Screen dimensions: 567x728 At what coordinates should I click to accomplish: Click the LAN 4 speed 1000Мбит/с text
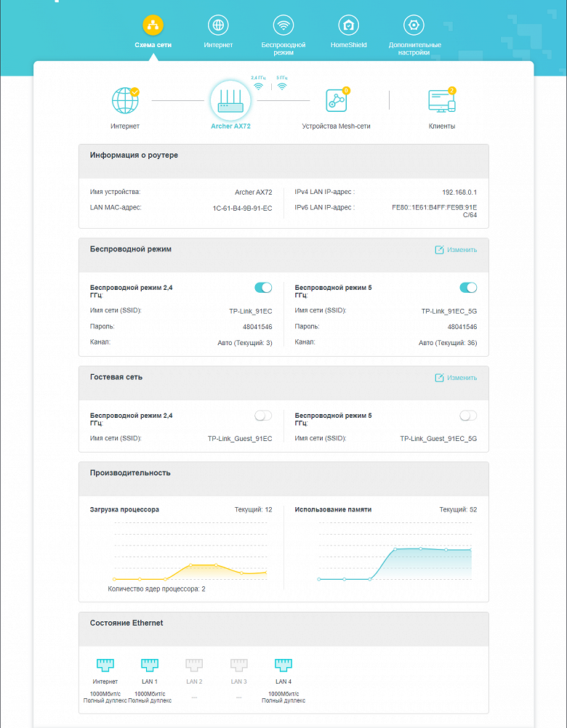tap(283, 693)
